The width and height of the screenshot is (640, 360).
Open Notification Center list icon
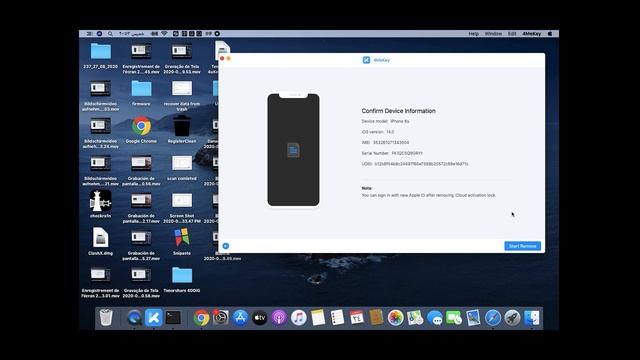coord(89,34)
